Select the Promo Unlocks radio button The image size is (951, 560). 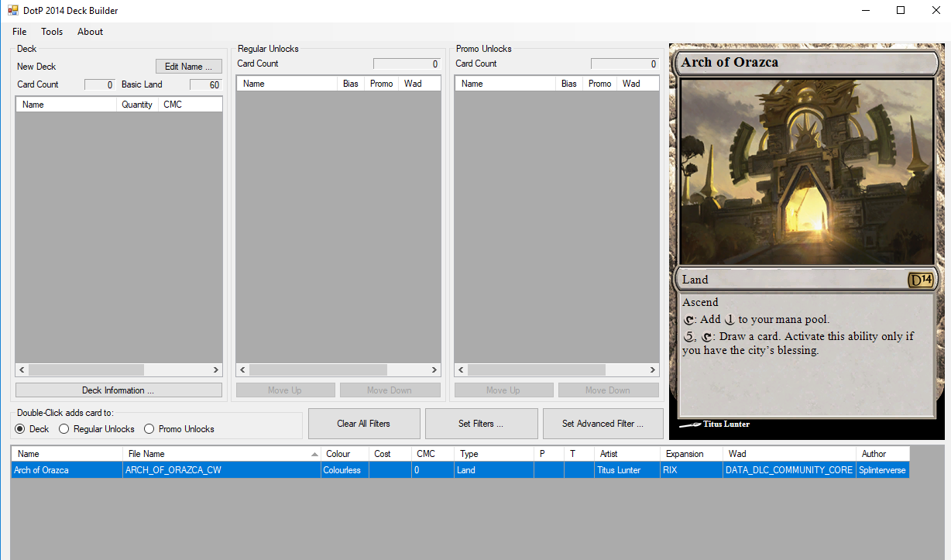coord(179,429)
